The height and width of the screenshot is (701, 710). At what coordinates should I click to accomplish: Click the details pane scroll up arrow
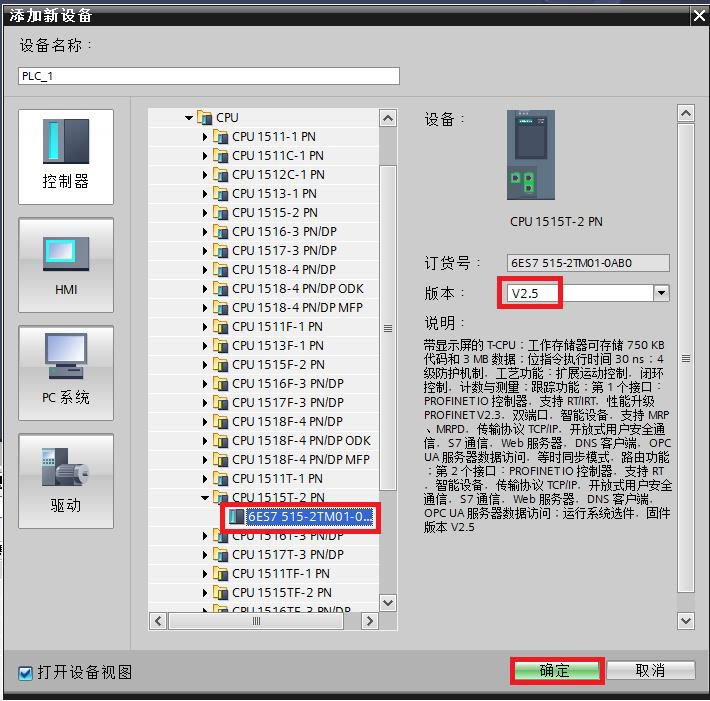tap(686, 113)
